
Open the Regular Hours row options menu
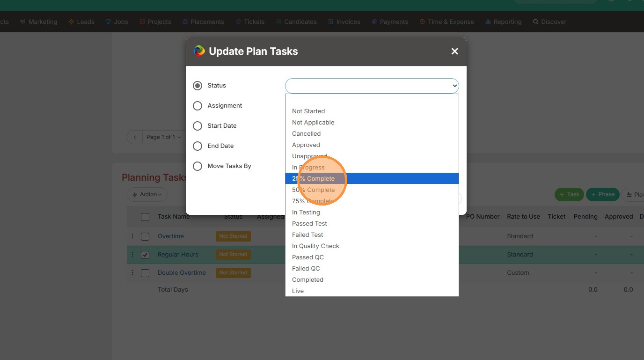pos(132,254)
